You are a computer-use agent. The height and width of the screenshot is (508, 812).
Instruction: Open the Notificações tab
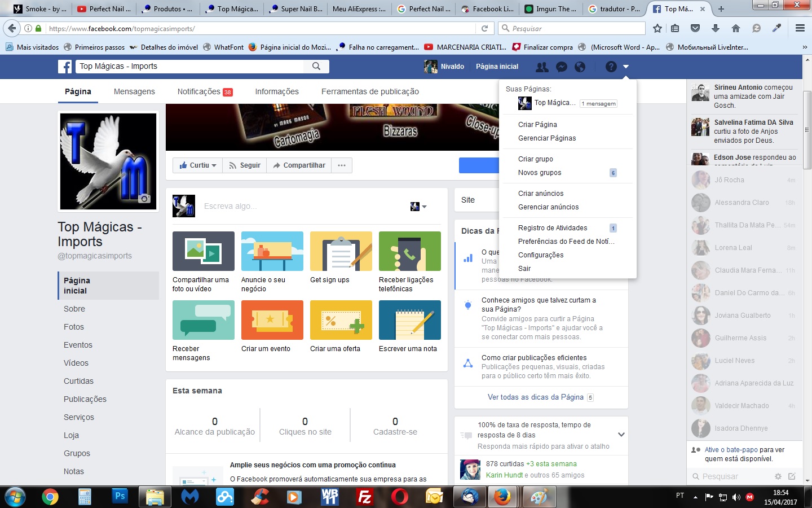coord(205,91)
